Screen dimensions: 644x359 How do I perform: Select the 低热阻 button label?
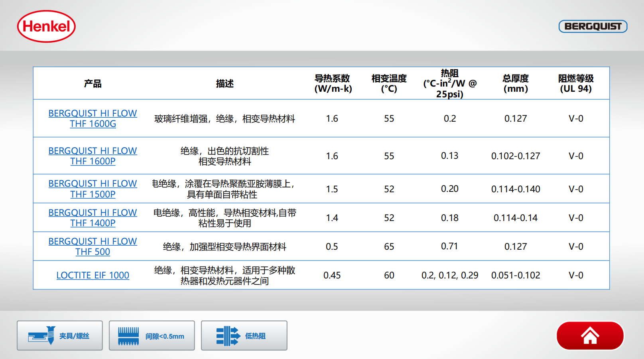click(x=255, y=336)
